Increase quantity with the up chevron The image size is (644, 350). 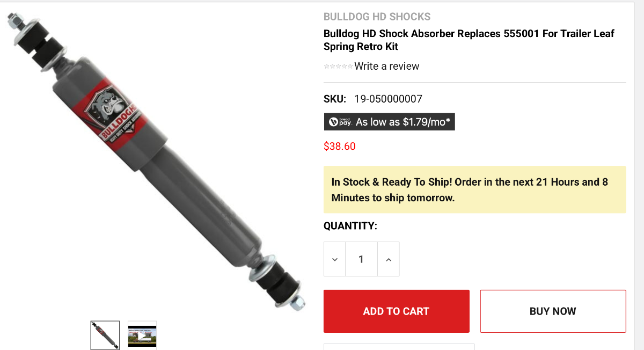tap(389, 259)
